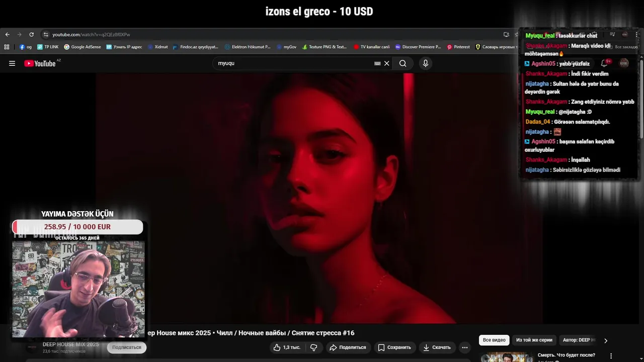Open the DEEP HOUSE MIX channel avatar
Viewport: 644px width, 362px height.
(32, 347)
